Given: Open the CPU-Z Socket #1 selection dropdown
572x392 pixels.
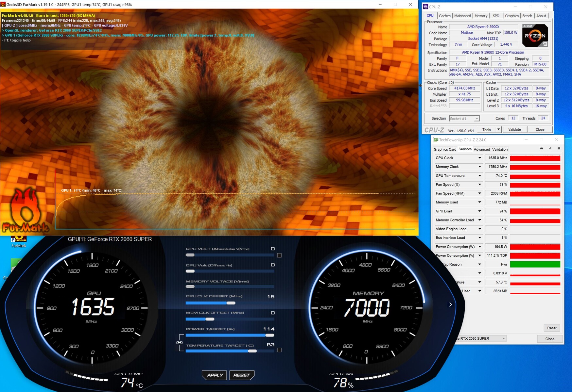Looking at the screenshot, I should pyautogui.click(x=464, y=119).
